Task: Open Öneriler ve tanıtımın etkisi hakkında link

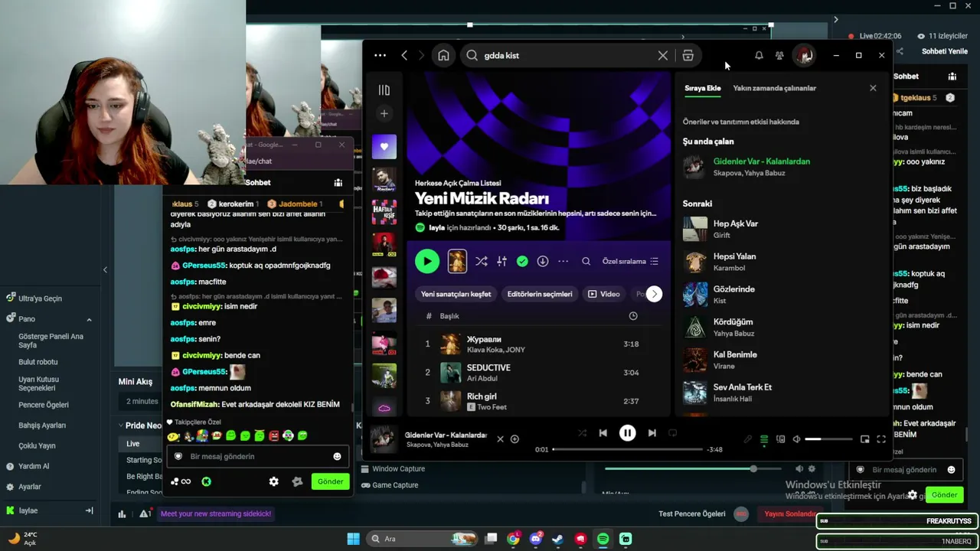Action: [x=741, y=122]
